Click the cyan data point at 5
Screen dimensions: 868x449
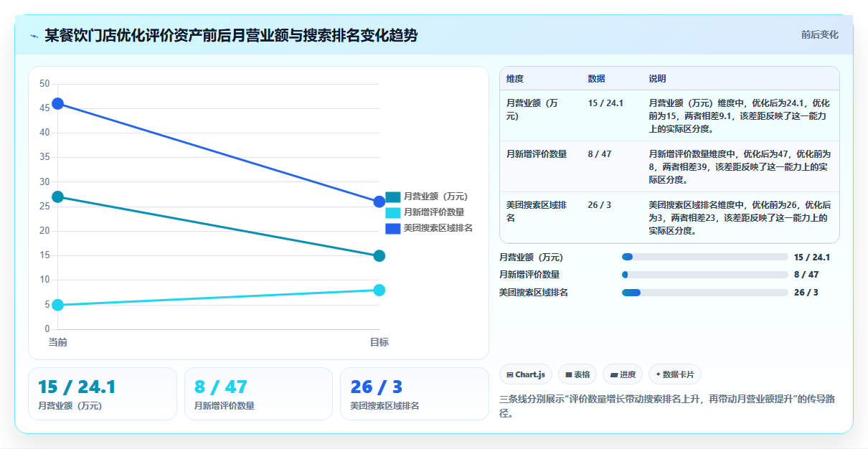(x=58, y=305)
